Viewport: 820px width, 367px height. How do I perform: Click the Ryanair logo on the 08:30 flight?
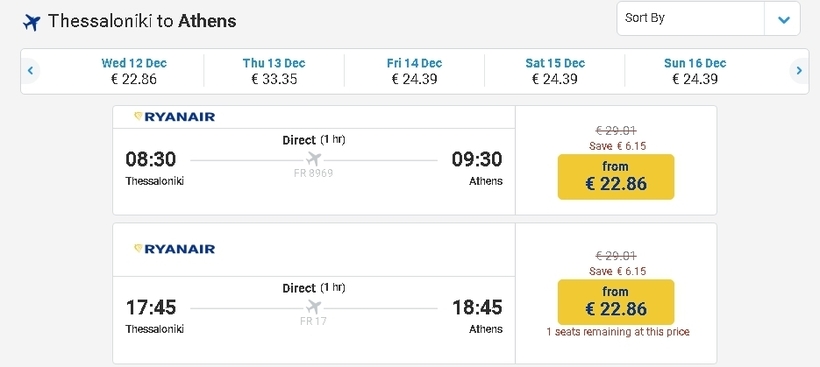tap(175, 117)
